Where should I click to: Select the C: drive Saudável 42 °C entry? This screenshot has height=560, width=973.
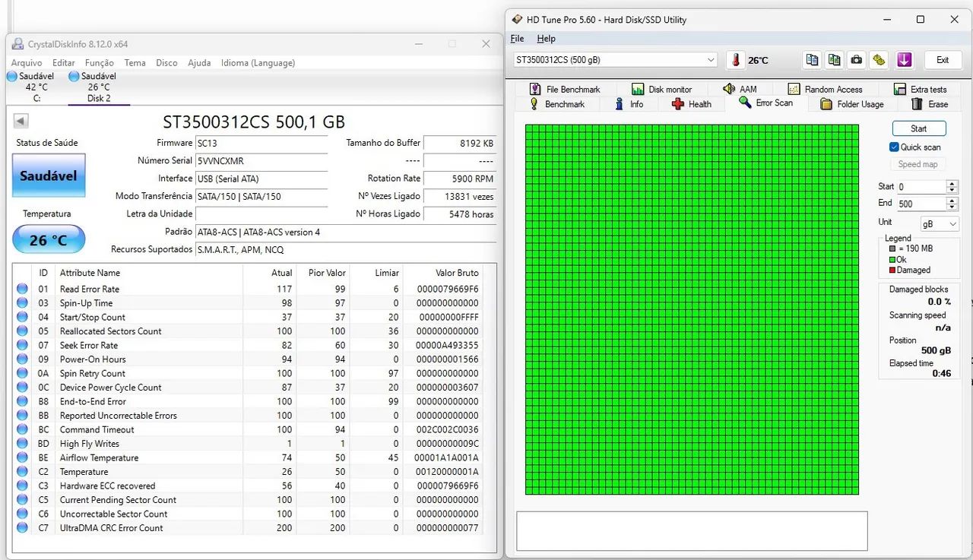pyautogui.click(x=30, y=87)
